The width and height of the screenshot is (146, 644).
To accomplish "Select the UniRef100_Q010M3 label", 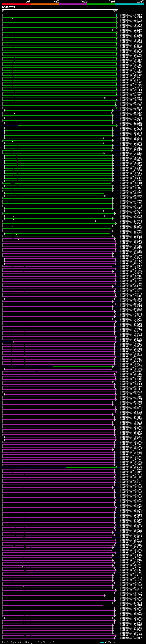I will coord(131,35).
